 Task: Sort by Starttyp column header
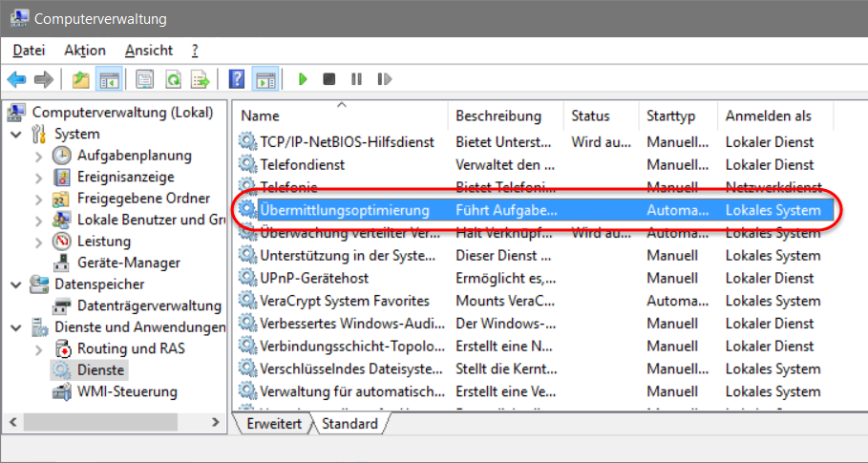click(678, 116)
